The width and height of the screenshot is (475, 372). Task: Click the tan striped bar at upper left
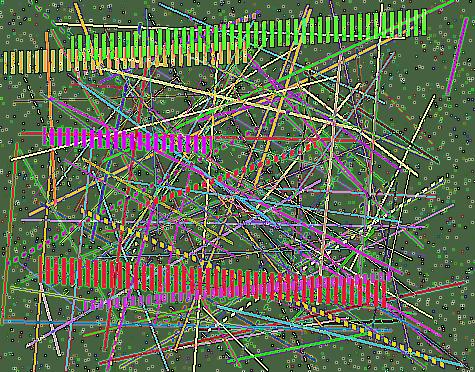tap(126, 61)
